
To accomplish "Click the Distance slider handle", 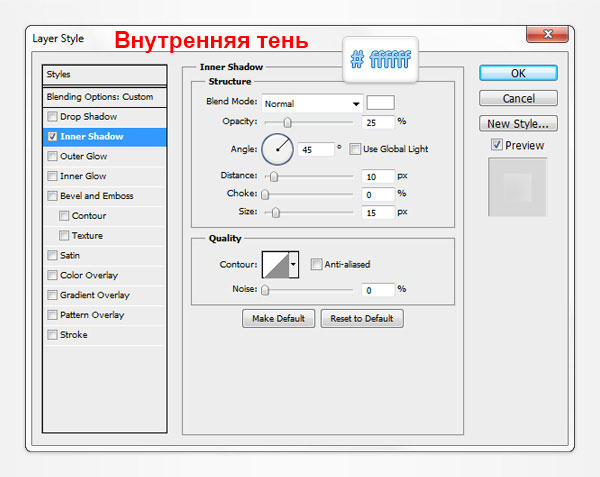I will click(274, 176).
